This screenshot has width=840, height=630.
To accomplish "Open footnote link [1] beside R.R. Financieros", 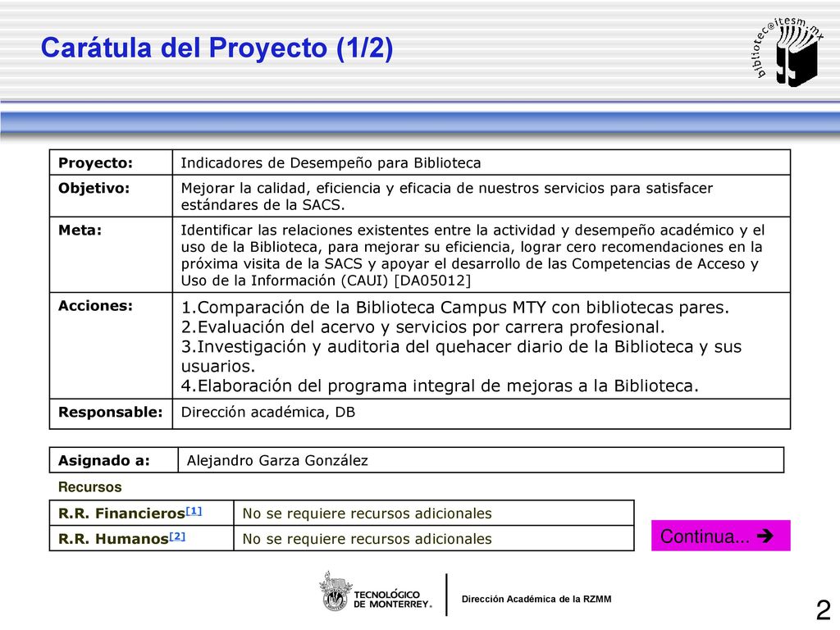I will 194,510.
